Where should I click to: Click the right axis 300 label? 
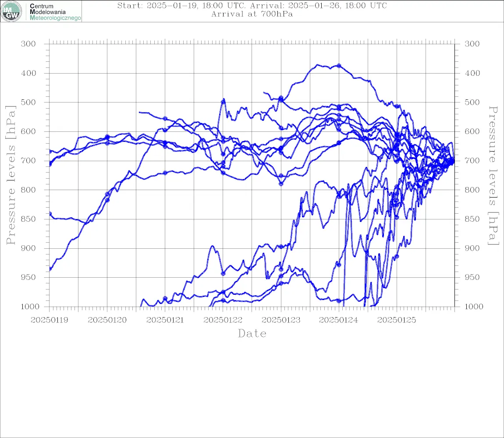click(x=472, y=44)
